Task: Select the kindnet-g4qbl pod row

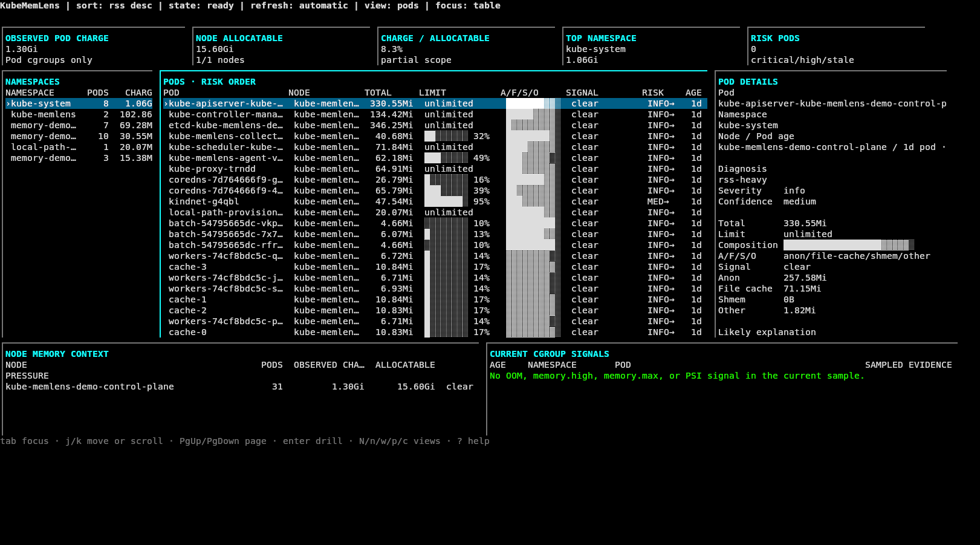Action: 435,201
